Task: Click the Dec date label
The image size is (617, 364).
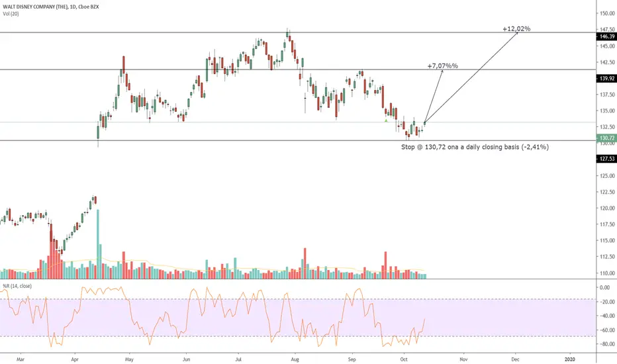Action: (x=515, y=359)
